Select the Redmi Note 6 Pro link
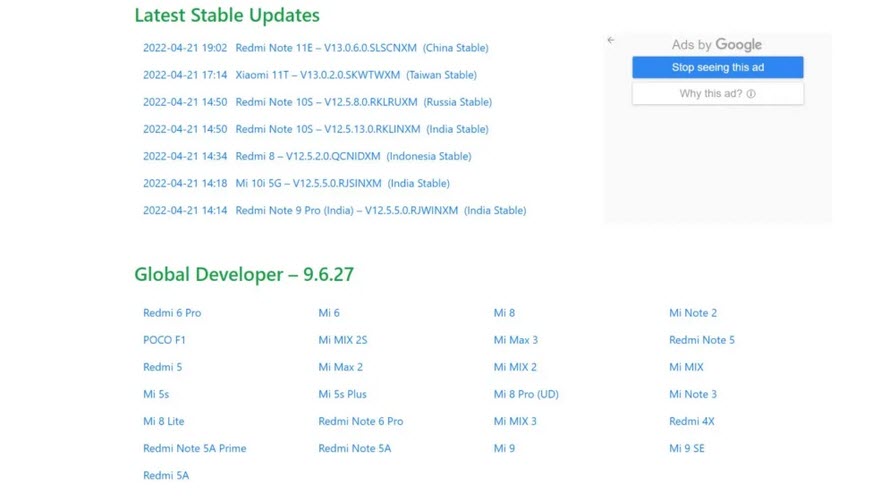This screenshot has width=895, height=496. click(x=361, y=421)
